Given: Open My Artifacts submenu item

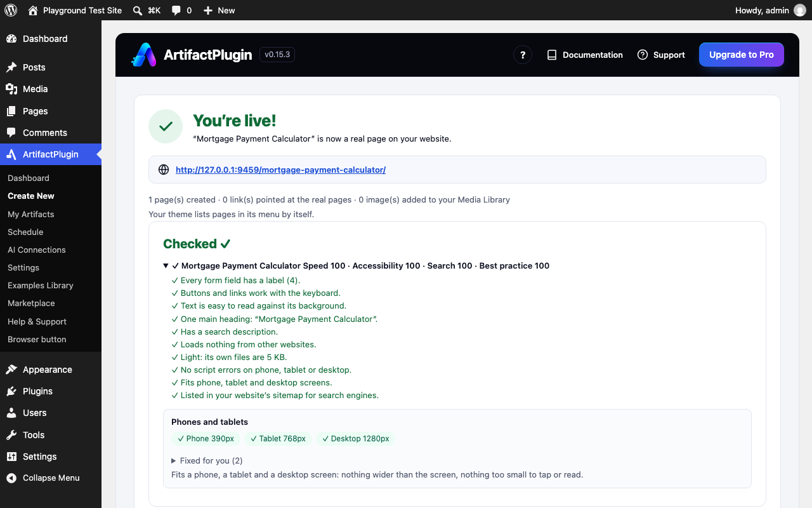Looking at the screenshot, I should tap(51, 214).
